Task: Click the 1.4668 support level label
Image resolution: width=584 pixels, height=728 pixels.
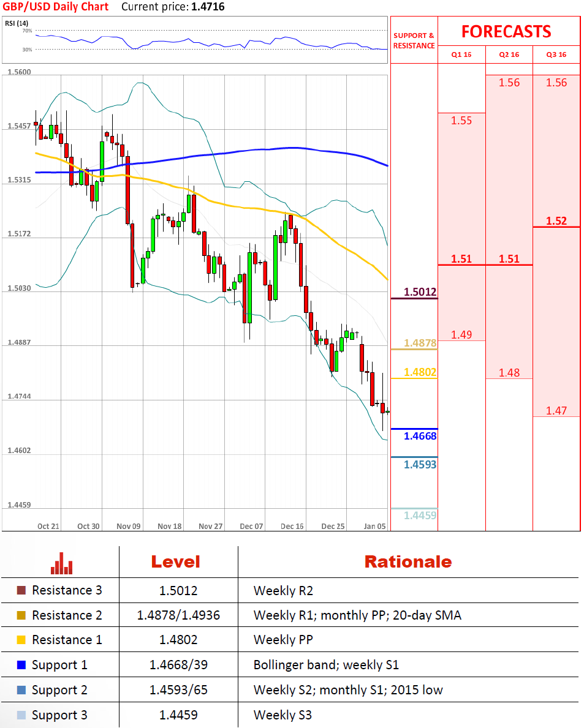Action: 420,436
